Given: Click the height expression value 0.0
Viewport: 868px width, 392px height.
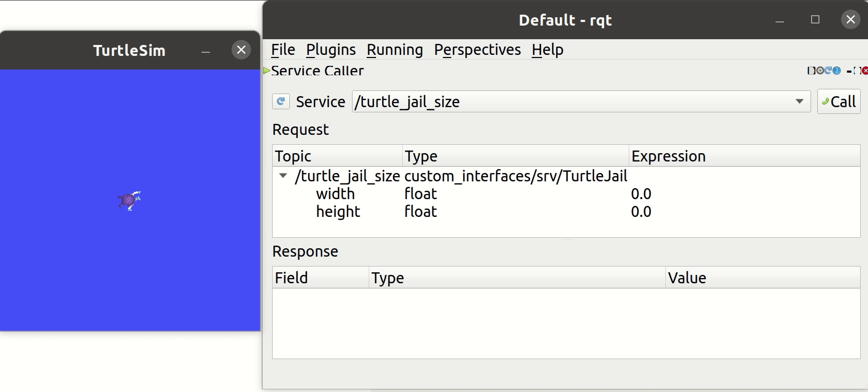Looking at the screenshot, I should pyautogui.click(x=641, y=212).
